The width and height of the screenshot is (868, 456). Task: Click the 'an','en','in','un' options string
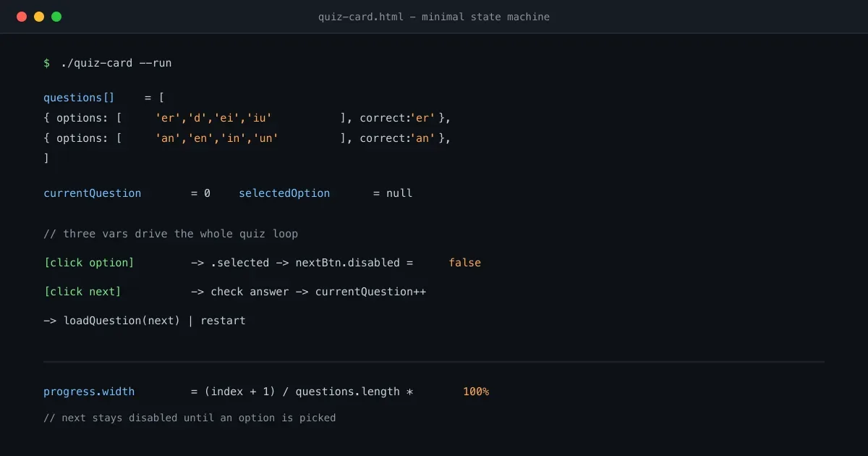217,138
